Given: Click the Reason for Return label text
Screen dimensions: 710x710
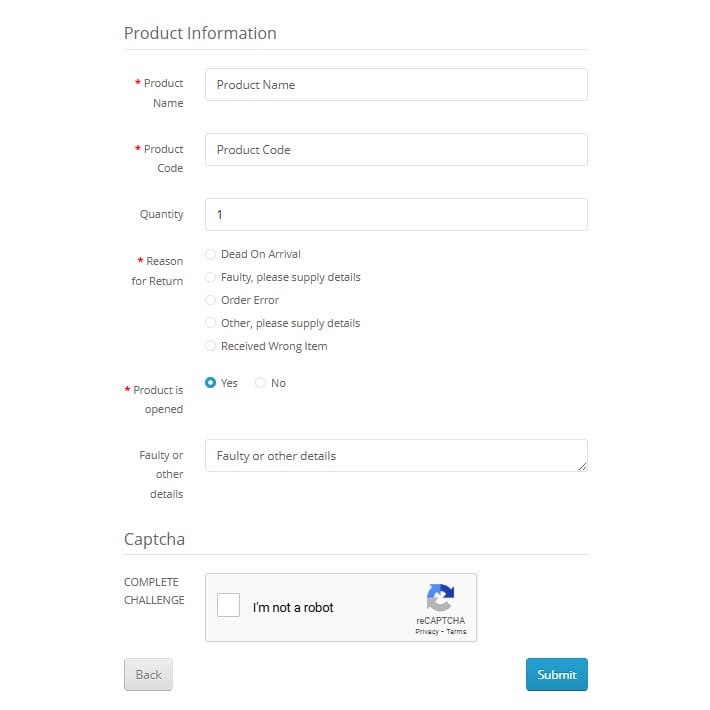Looking at the screenshot, I should point(158,271).
